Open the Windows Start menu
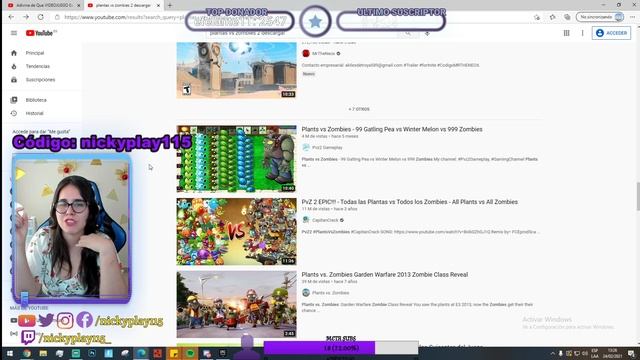The height and width of the screenshot is (360, 640). click(x=9, y=353)
